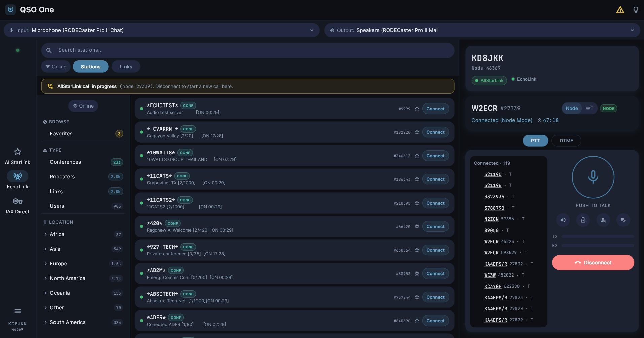Switch to the Links tab
This screenshot has height=338, width=644.
[126, 67]
